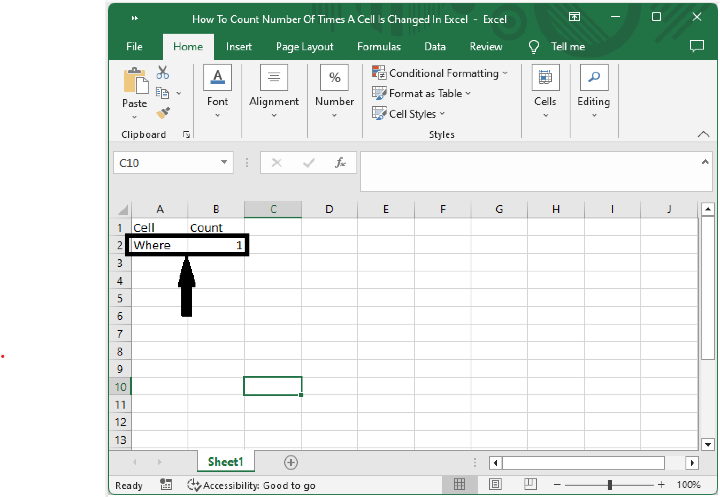Click the Tell me search text

(x=568, y=46)
